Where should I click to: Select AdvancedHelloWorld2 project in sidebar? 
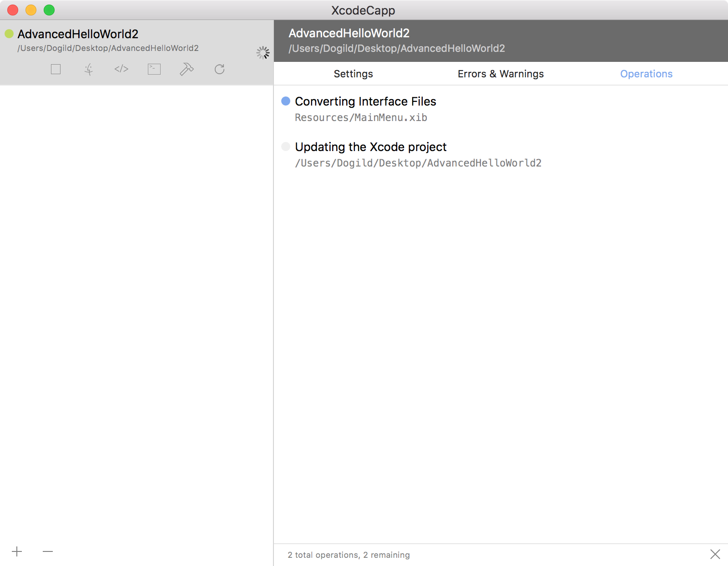(x=136, y=52)
